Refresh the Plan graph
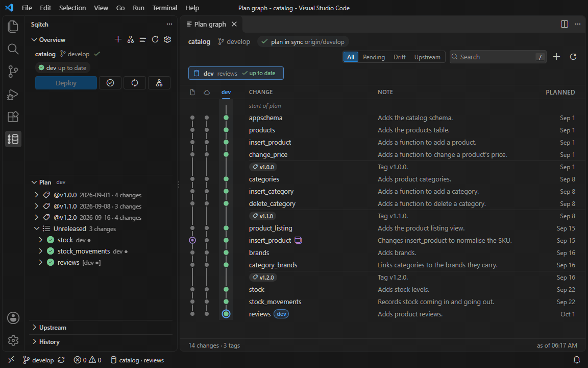The image size is (588, 368). (x=573, y=57)
